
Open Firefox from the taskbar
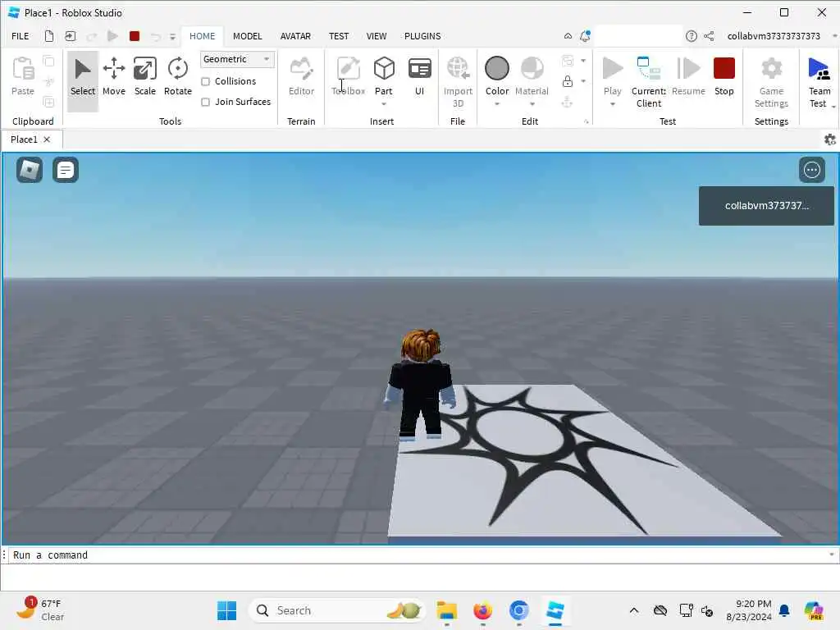[x=482, y=610]
